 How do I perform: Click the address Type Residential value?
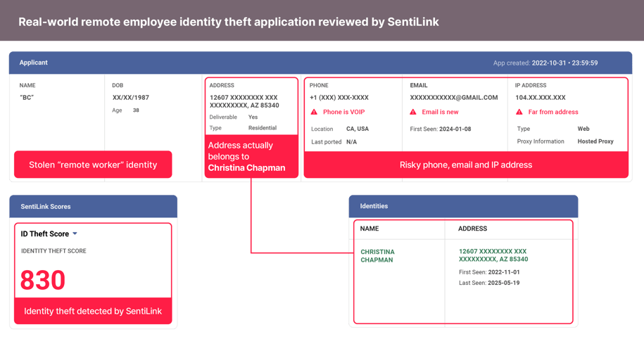point(263,128)
